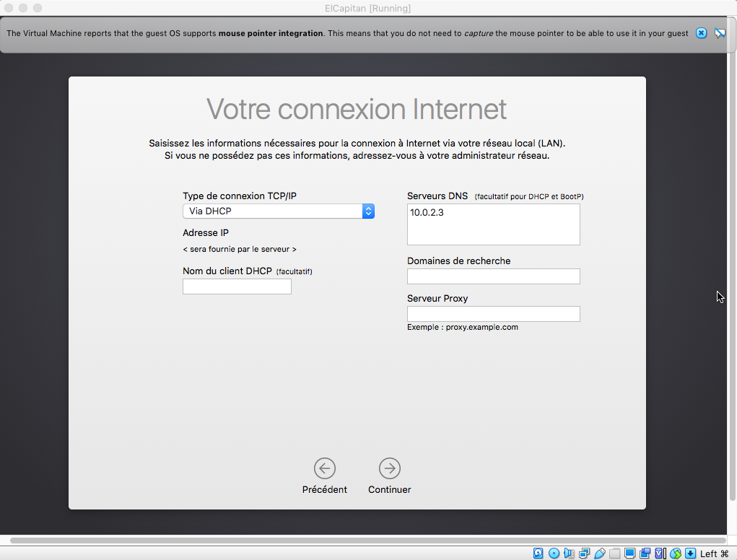The image size is (737, 560).
Task: Click the video capture icon in status bar
Action: point(645,554)
